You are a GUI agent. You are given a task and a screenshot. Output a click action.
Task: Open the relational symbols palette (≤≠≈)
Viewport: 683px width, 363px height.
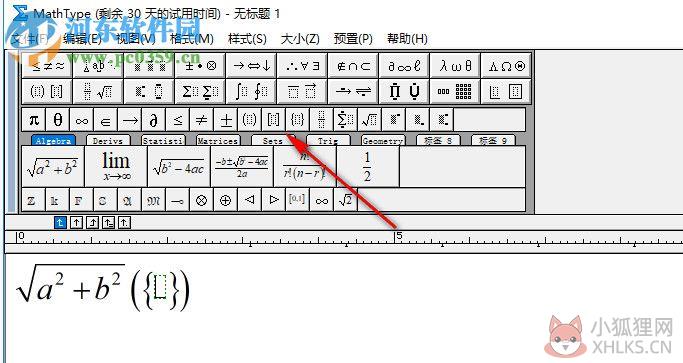[47, 66]
